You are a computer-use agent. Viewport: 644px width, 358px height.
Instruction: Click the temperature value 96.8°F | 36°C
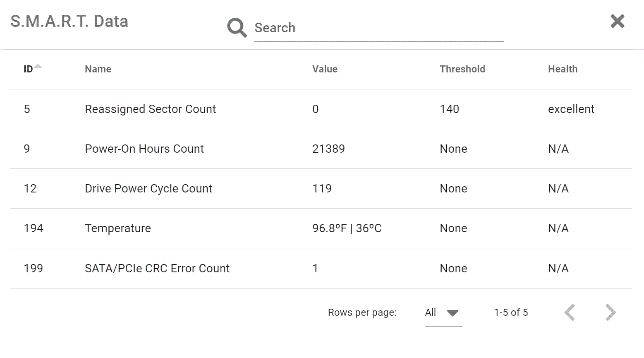347,228
